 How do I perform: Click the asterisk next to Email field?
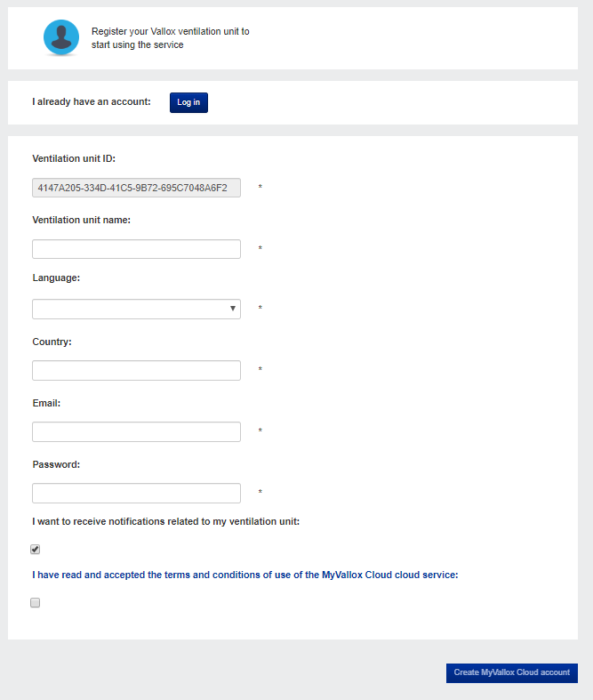[x=260, y=431]
